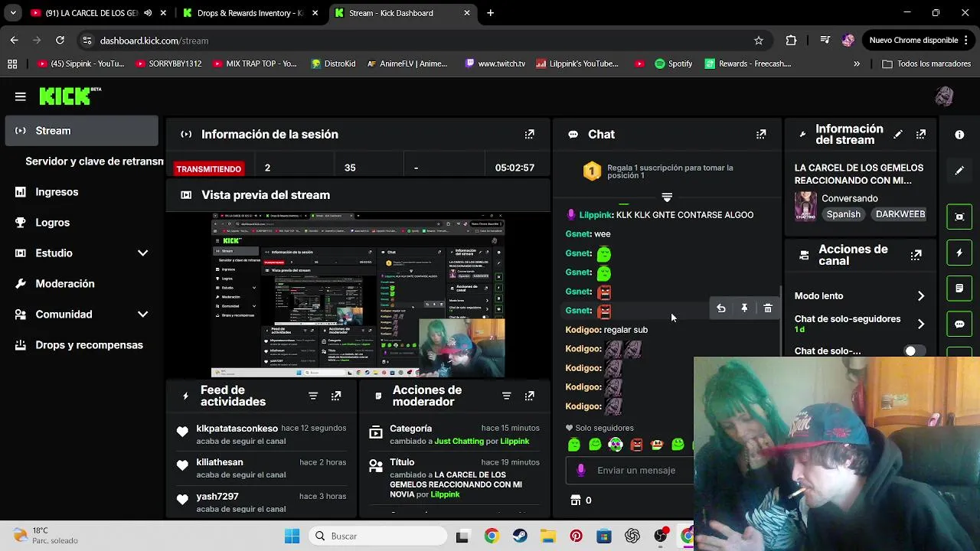Pop out the Acciones de canal panel

tap(916, 255)
